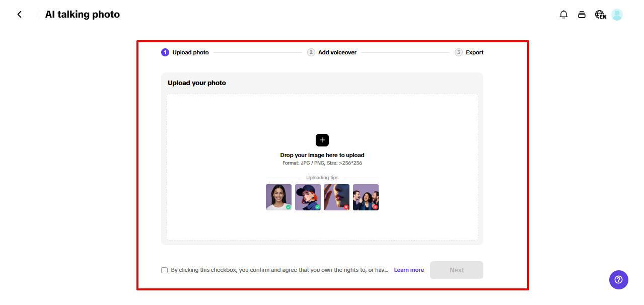Change language via the globe EN icon
This screenshot has width=644, height=305.
(x=600, y=15)
